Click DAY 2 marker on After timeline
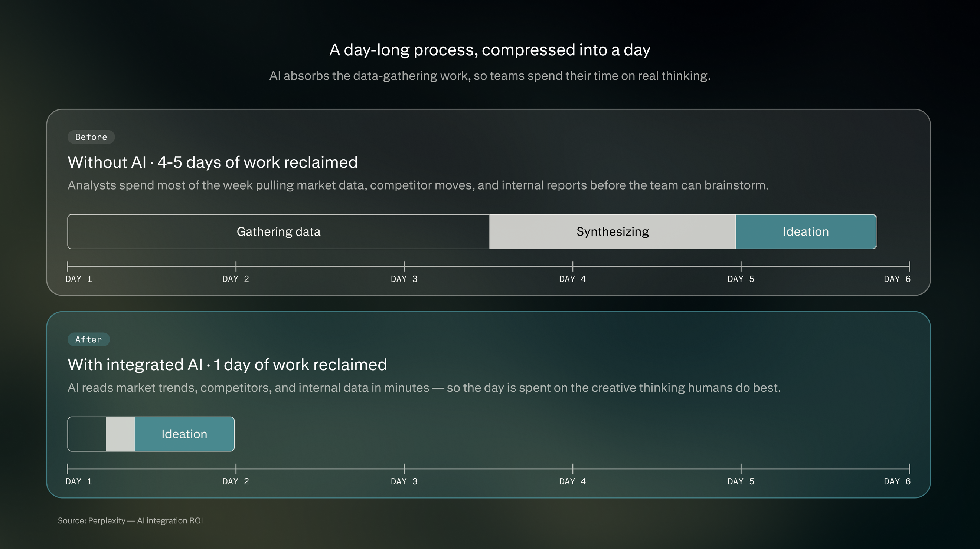Viewport: 980px width, 549px height. coord(236,481)
